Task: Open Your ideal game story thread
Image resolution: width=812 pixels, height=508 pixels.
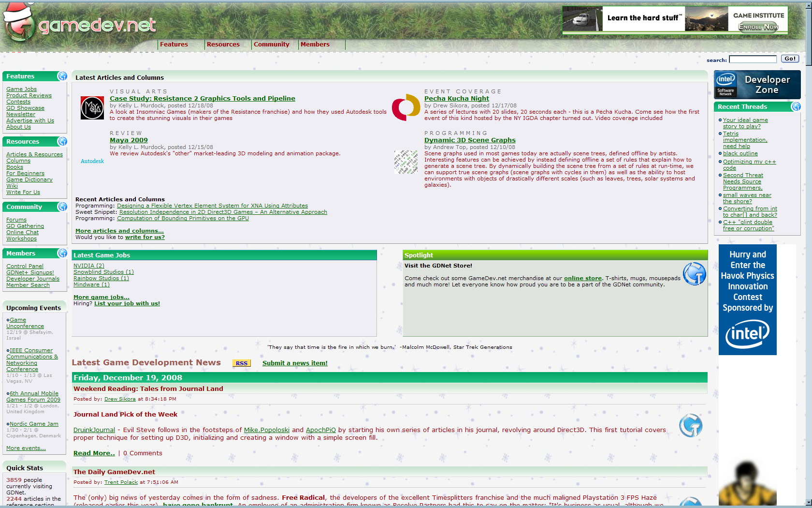Action: pos(745,123)
